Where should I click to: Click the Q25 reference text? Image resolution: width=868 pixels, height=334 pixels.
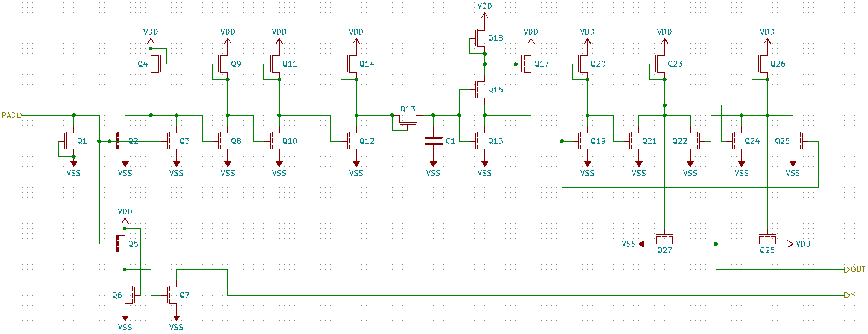coord(782,141)
